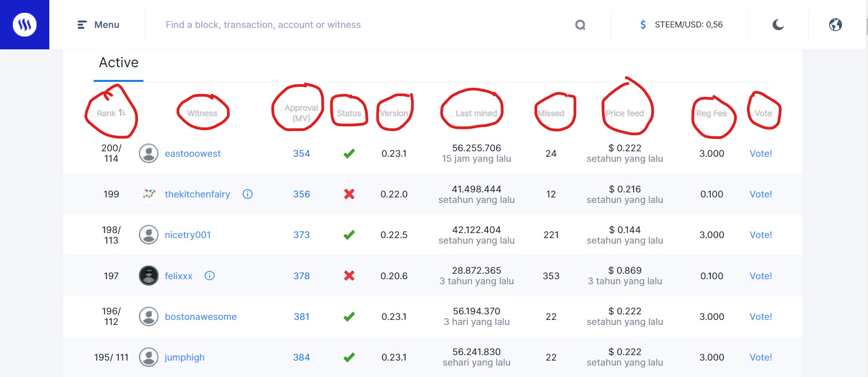Click price feed value $ 0.869
This screenshot has width=868, height=377.
(625, 271)
